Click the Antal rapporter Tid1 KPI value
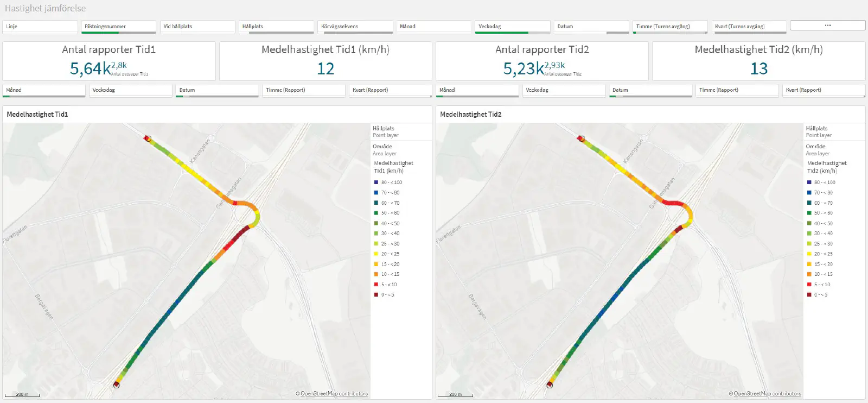Viewport: 868px width, 403px height. point(90,69)
